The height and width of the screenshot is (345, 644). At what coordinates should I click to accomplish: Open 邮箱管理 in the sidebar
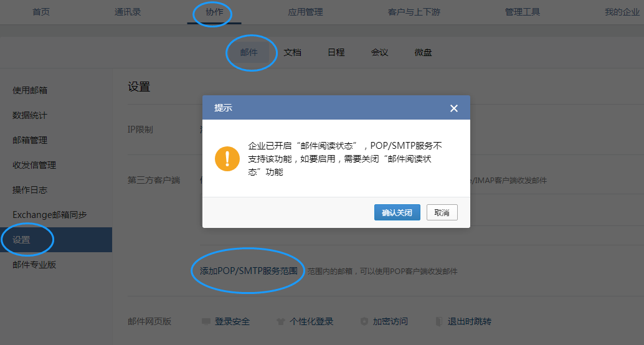click(x=30, y=140)
